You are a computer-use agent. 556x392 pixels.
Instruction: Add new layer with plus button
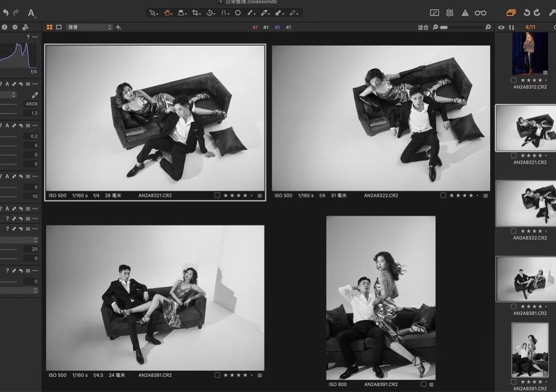[x=118, y=27]
